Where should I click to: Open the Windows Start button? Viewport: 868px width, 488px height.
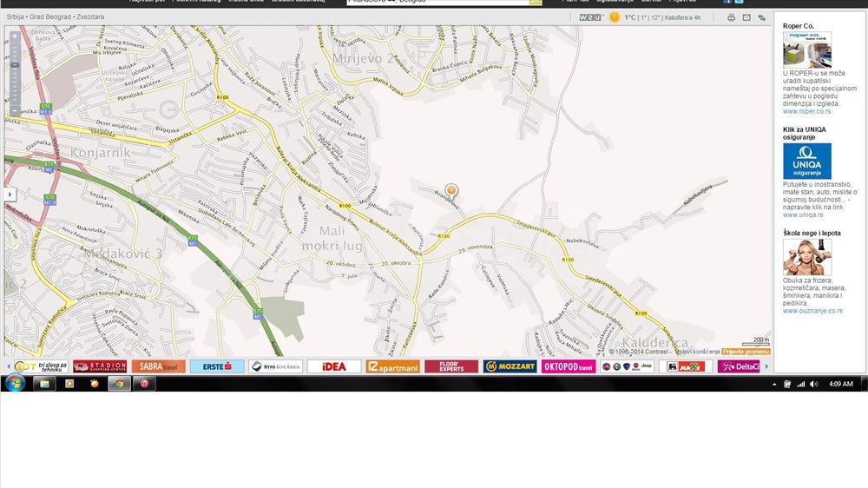tap(15, 383)
